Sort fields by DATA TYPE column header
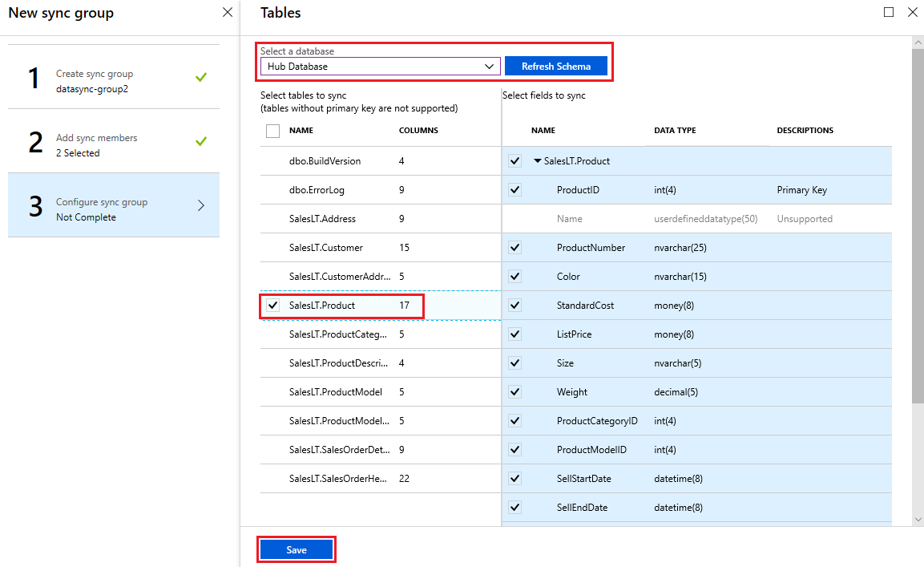The image size is (924, 567). click(x=675, y=131)
